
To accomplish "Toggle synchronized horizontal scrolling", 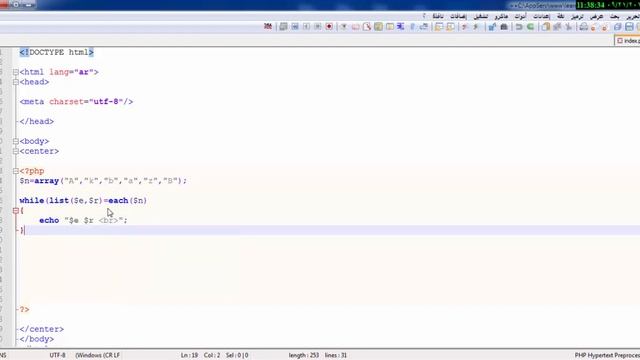I will coord(439,27).
